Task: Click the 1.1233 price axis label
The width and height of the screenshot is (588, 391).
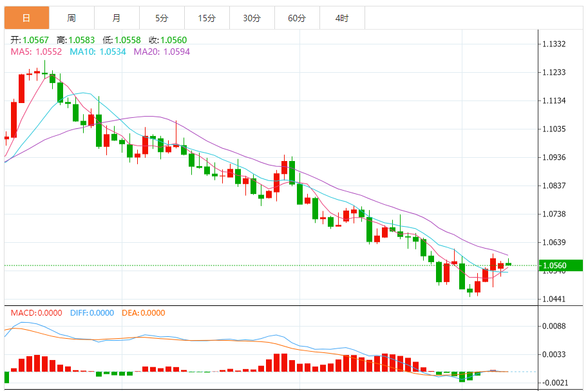Action: pyautogui.click(x=554, y=72)
